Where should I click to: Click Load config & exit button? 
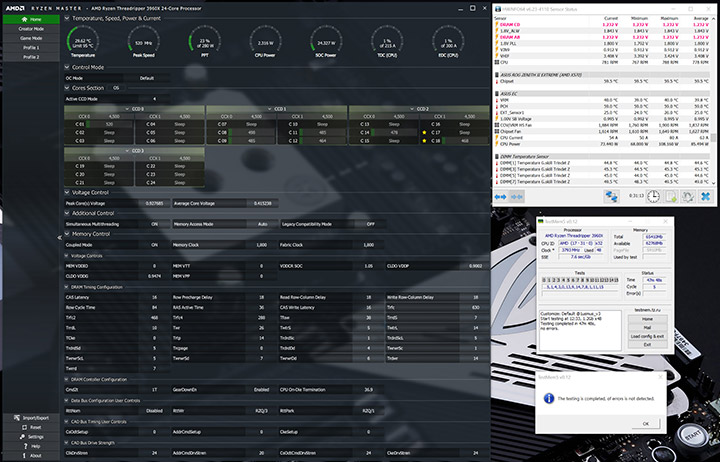647,336
